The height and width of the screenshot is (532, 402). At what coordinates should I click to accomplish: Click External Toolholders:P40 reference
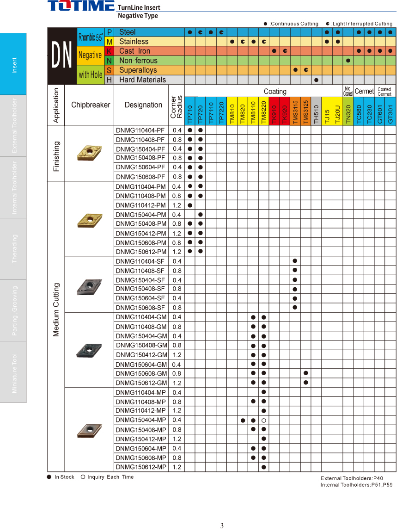tap(352, 478)
